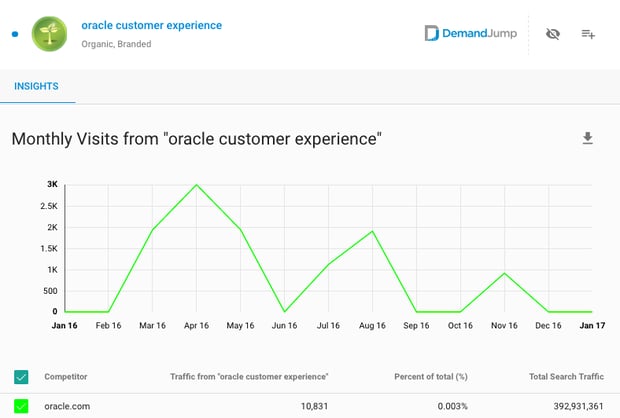Click the 0.003% percent value
This screenshot has height=418, width=620.
click(452, 406)
